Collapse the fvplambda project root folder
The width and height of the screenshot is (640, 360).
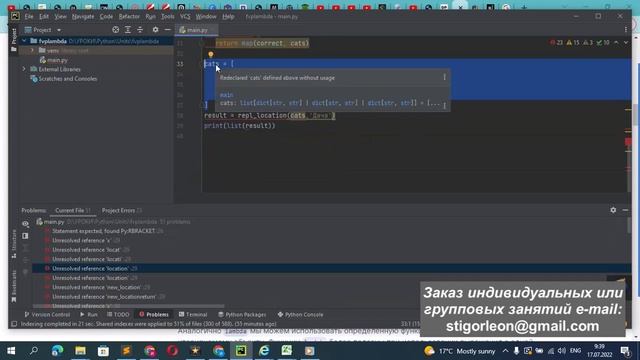[x=24, y=41]
